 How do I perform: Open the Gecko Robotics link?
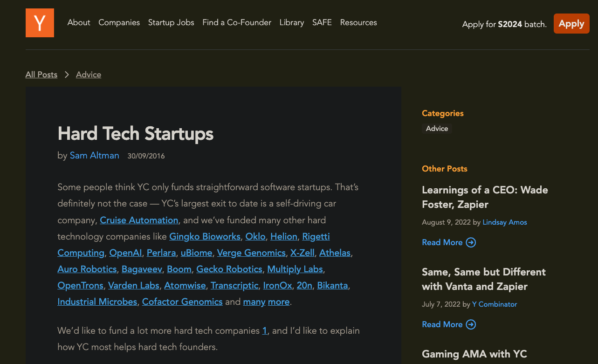[x=229, y=269]
